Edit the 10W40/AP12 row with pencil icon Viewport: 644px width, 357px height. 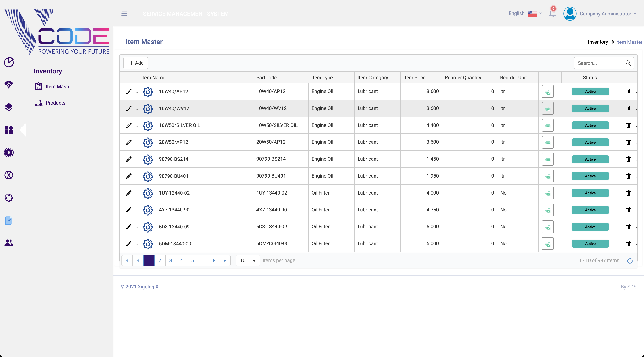[129, 92]
